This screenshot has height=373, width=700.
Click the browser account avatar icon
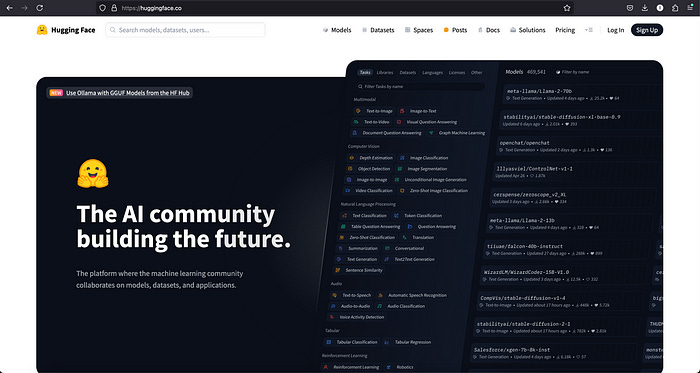tap(660, 8)
